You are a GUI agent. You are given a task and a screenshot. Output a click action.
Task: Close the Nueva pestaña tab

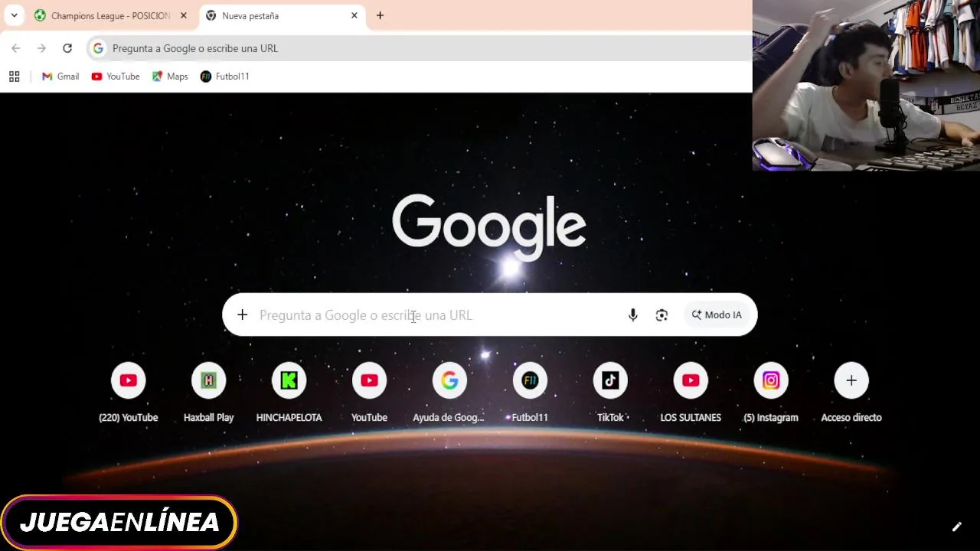click(x=354, y=15)
